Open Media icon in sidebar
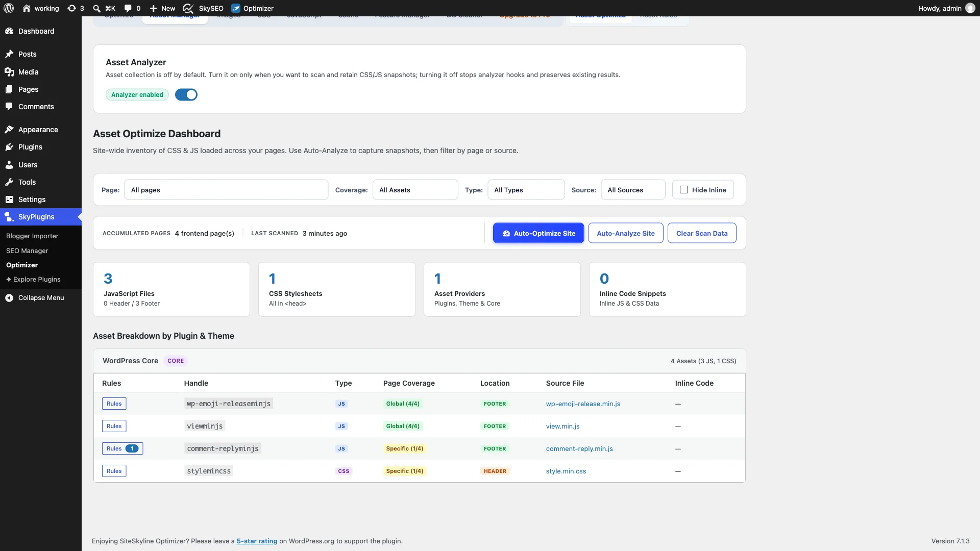980x551 pixels. point(9,72)
